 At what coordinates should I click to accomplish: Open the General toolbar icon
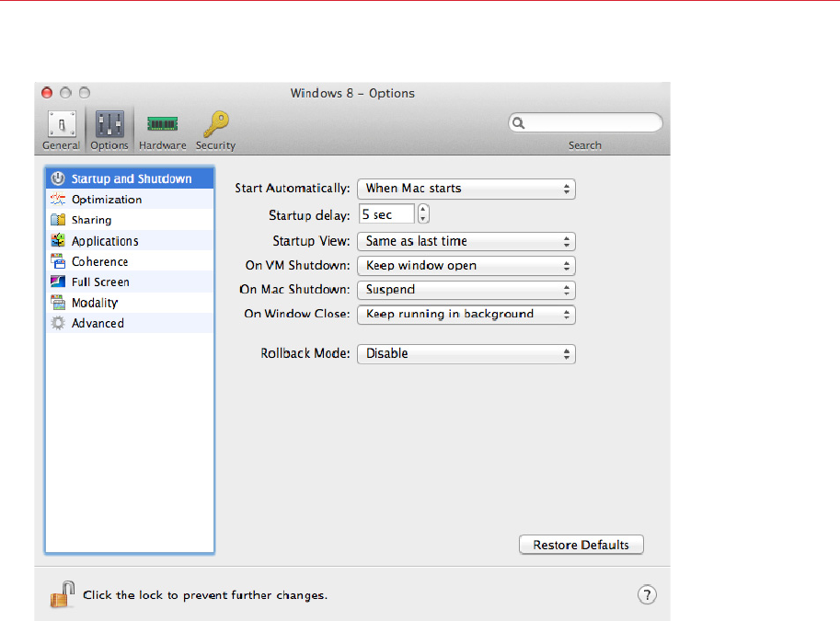click(x=62, y=124)
